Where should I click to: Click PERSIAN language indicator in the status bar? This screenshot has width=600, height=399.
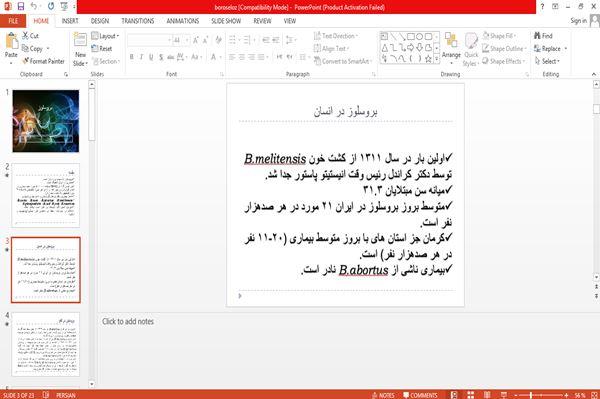click(66, 395)
